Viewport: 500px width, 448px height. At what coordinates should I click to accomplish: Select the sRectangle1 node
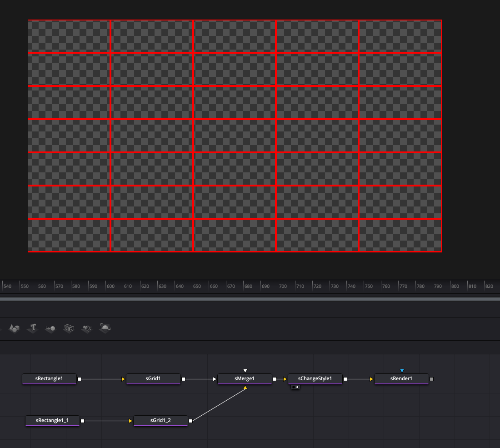(49, 379)
